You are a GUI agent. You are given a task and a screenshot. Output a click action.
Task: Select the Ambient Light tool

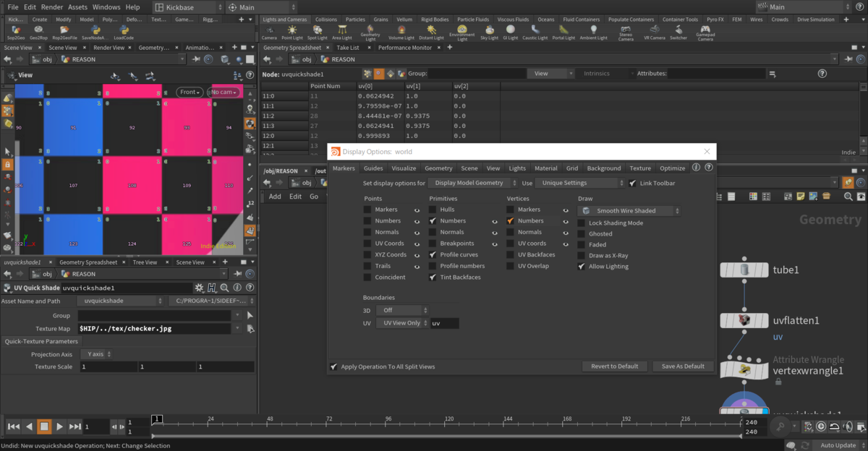pos(593,32)
